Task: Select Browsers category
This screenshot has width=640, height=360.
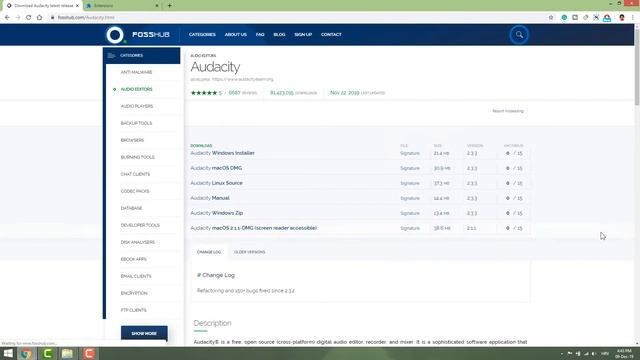Action: coord(132,140)
